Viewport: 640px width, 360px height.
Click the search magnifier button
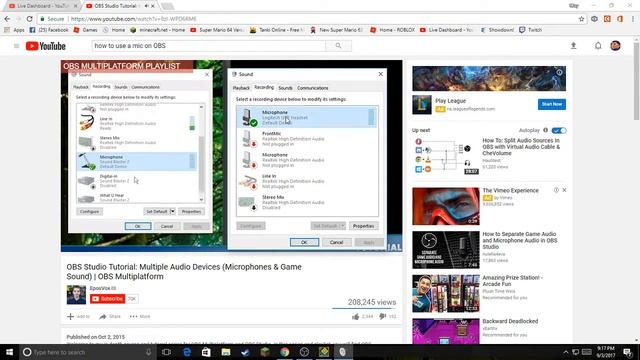pyautogui.click(x=338, y=46)
